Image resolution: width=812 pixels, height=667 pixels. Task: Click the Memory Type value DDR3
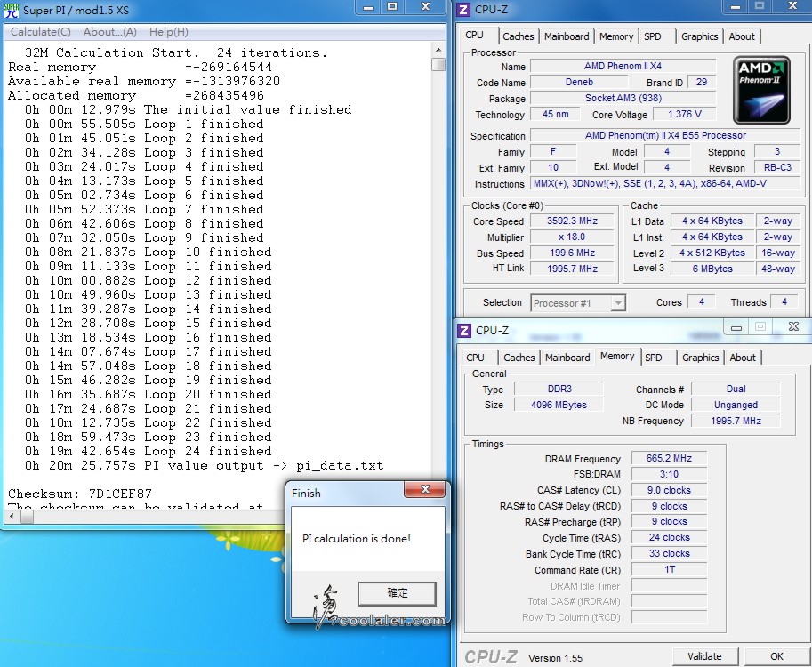coord(559,389)
